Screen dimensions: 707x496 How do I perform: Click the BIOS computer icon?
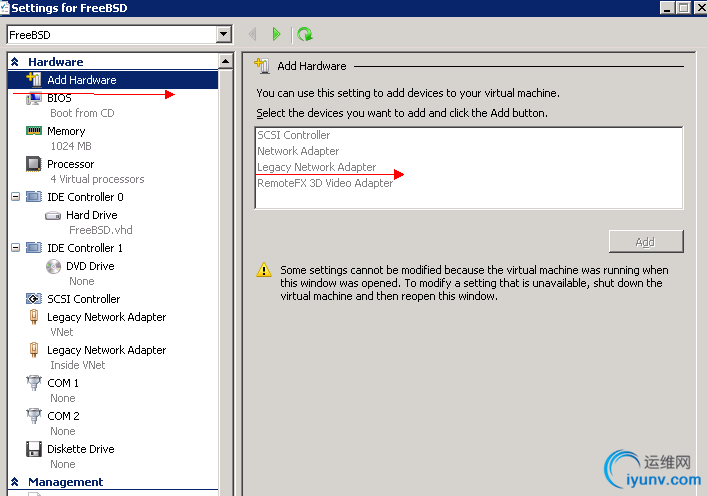(34, 98)
